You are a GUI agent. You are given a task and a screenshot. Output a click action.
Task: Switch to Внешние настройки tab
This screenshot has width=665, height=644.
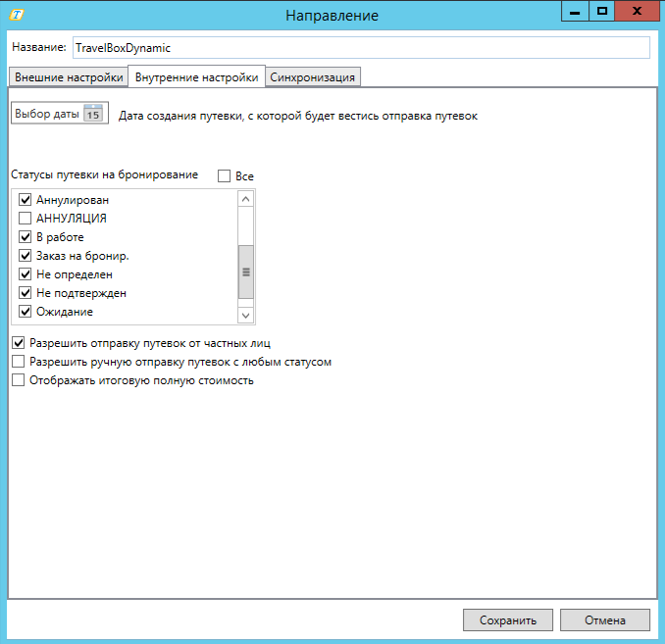[x=68, y=77]
